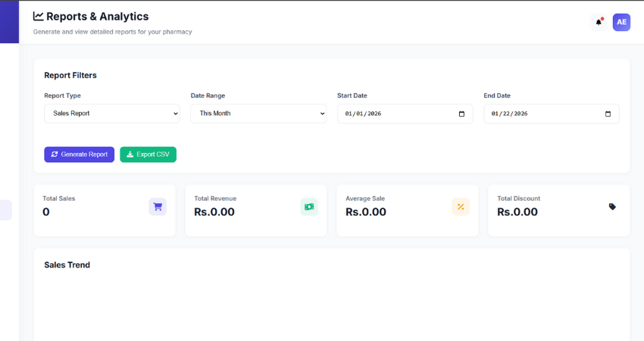
Task: Open the notification bell icon
Action: [599, 22]
